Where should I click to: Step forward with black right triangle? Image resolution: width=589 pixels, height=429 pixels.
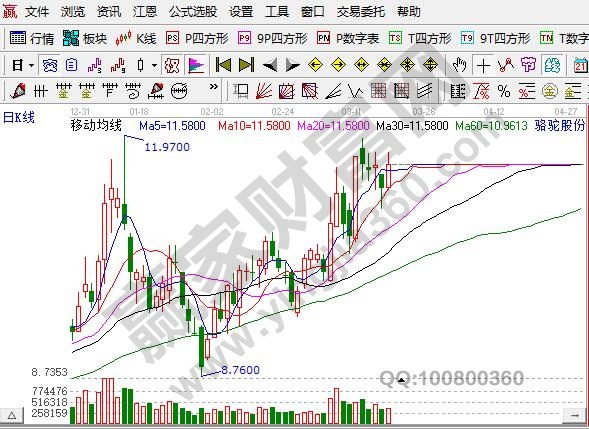(x=293, y=65)
